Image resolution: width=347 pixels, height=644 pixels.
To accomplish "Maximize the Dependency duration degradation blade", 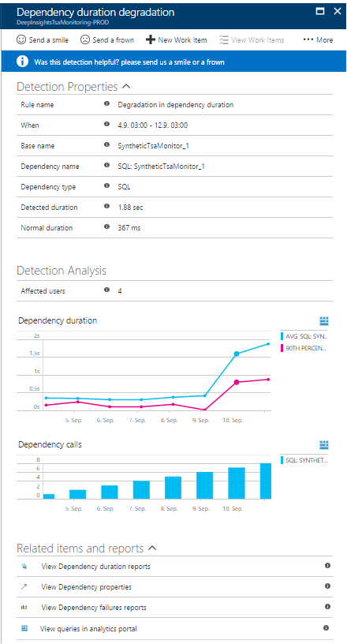I will point(320,12).
